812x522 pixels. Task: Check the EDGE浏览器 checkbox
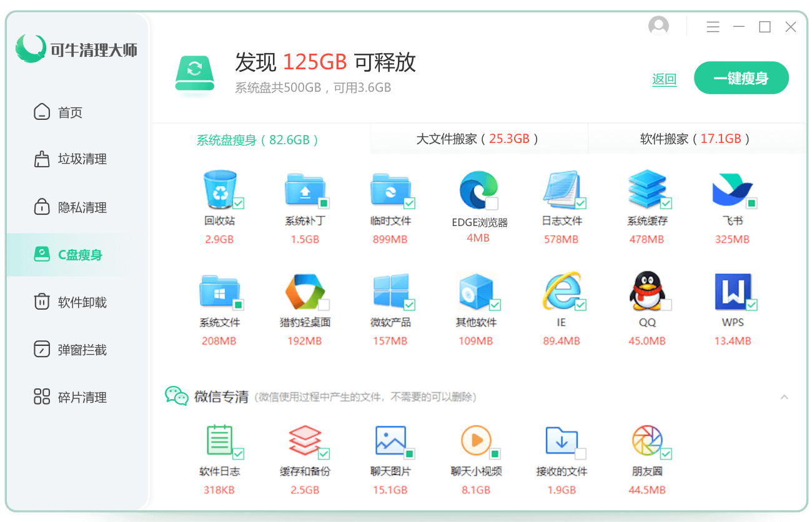pos(492,204)
